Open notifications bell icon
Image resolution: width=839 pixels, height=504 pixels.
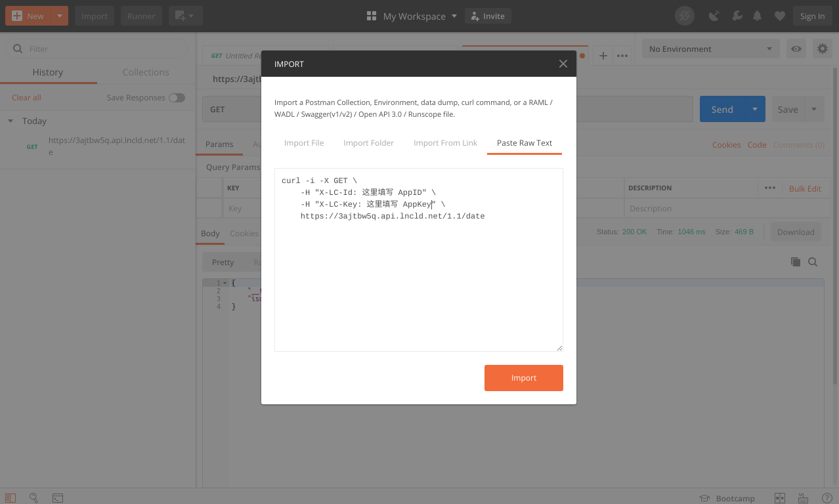(x=758, y=16)
